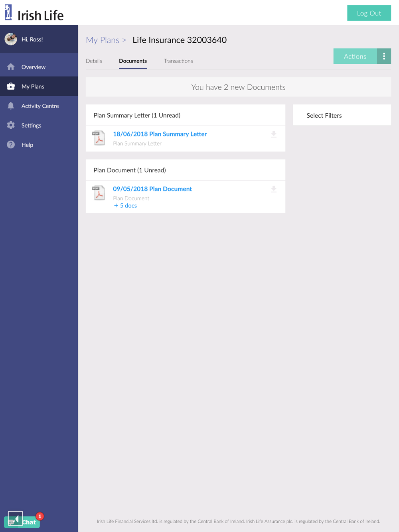Screen dimensions: 399x532
Task: Open Ross's profile avatar
Action: (11, 39)
